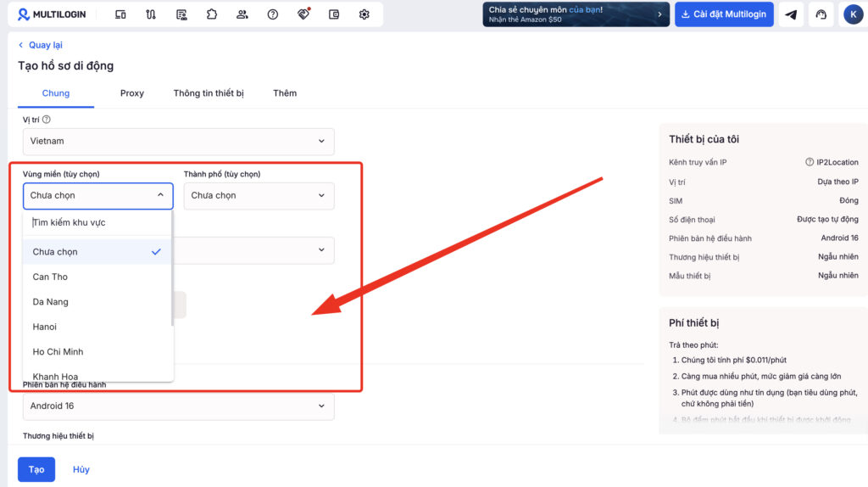868x487 pixels.
Task: Open the wallet icon
Action: (x=334, y=14)
